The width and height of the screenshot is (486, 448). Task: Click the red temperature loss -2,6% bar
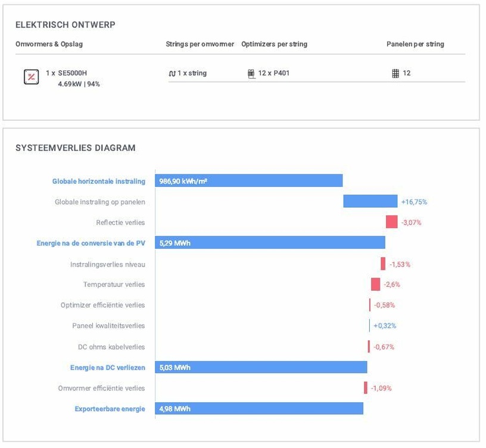[x=375, y=284]
